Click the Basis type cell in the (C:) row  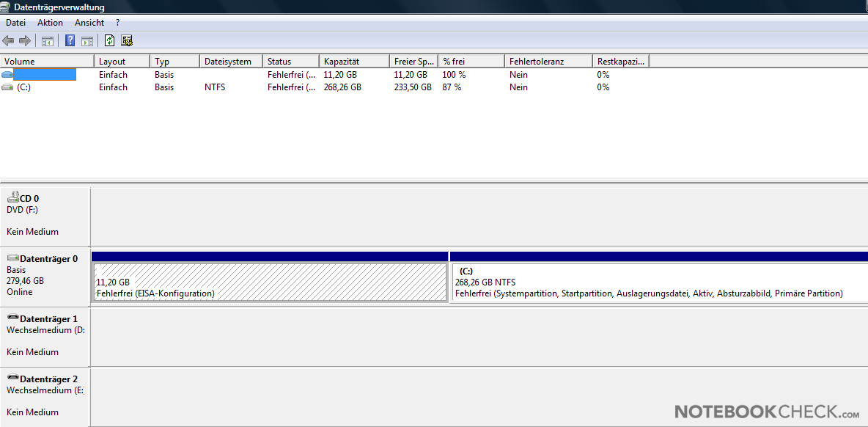pos(164,87)
